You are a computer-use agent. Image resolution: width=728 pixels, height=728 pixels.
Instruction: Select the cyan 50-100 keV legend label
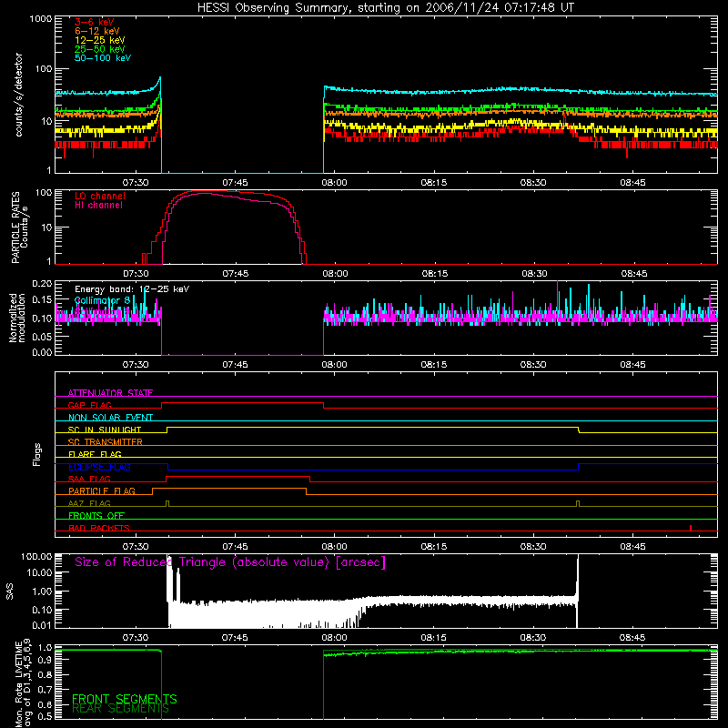(x=103, y=58)
